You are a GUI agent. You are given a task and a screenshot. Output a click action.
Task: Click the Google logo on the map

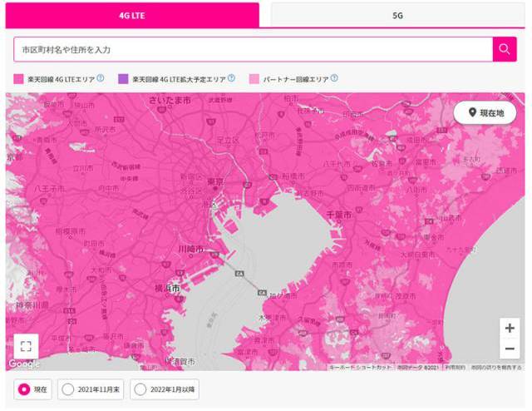(24, 364)
